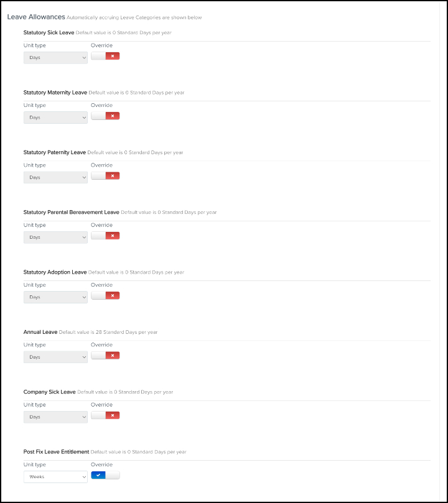This screenshot has height=503, width=448.
Task: Turn on Statutory Paternity Leave override
Action: pyautogui.click(x=105, y=176)
